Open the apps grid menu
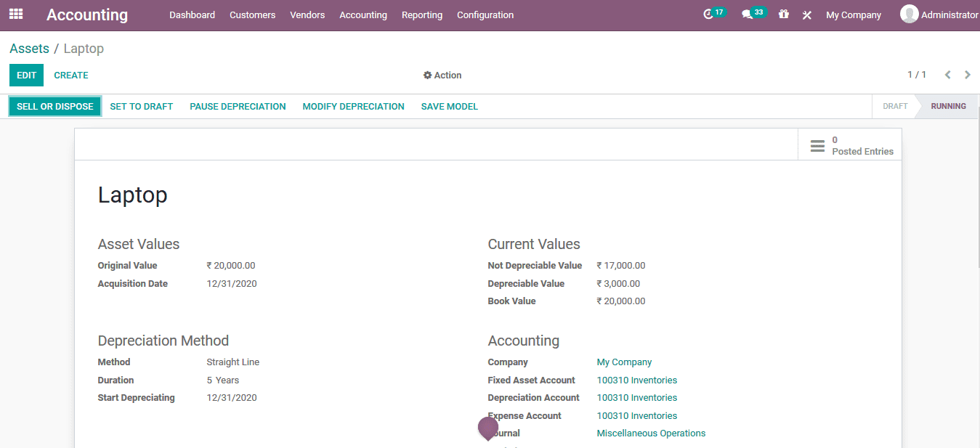980x448 pixels. (15, 14)
